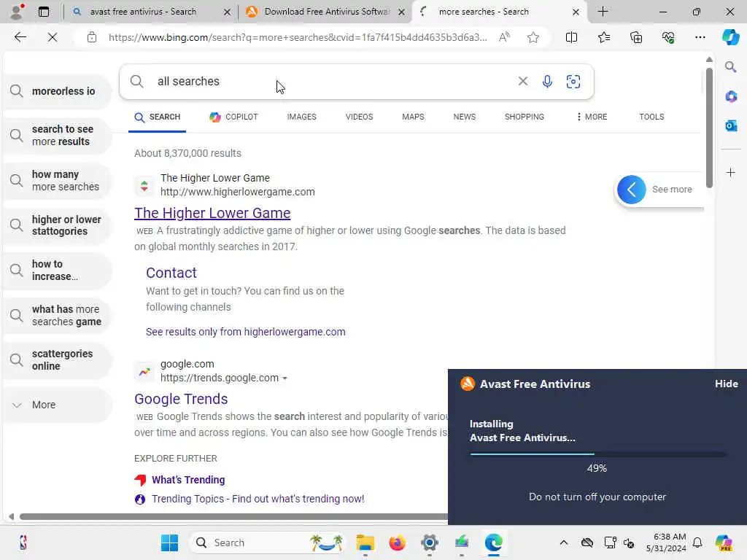Viewport: 747px width, 560px height.
Task: Open the sidebar Search icon
Action: pyautogui.click(x=731, y=67)
